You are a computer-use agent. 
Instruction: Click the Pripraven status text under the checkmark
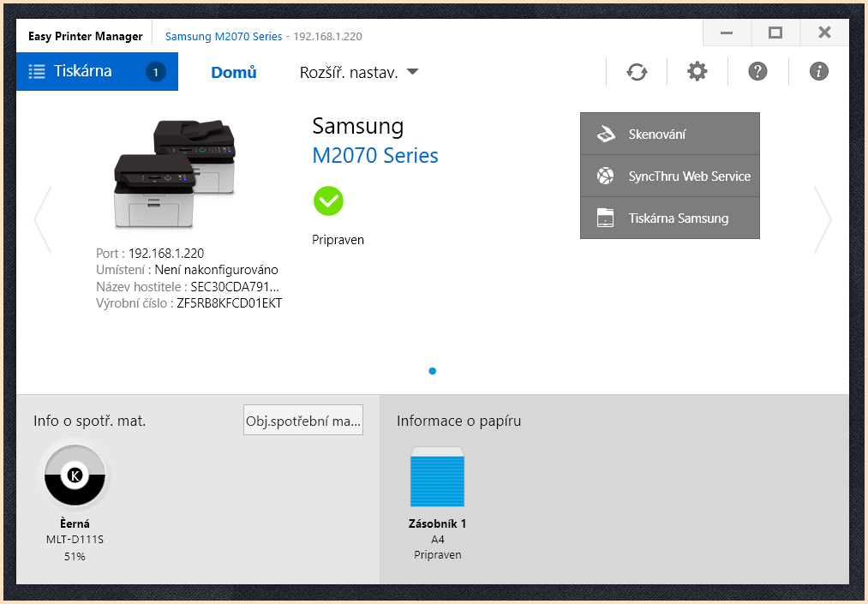click(338, 240)
